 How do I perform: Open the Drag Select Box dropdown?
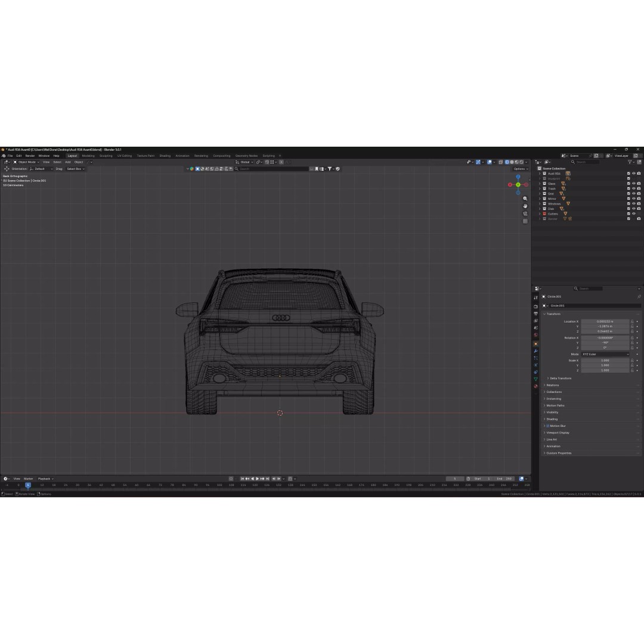76,169
